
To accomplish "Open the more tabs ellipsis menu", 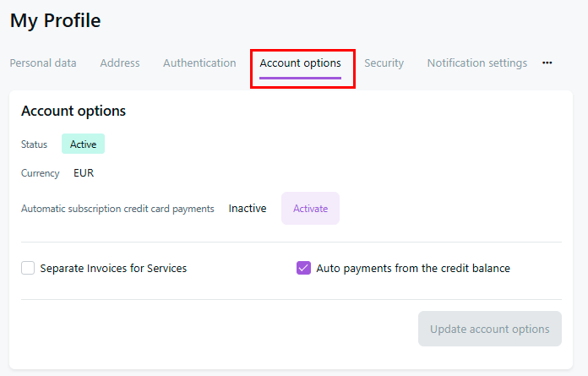I will tap(547, 63).
